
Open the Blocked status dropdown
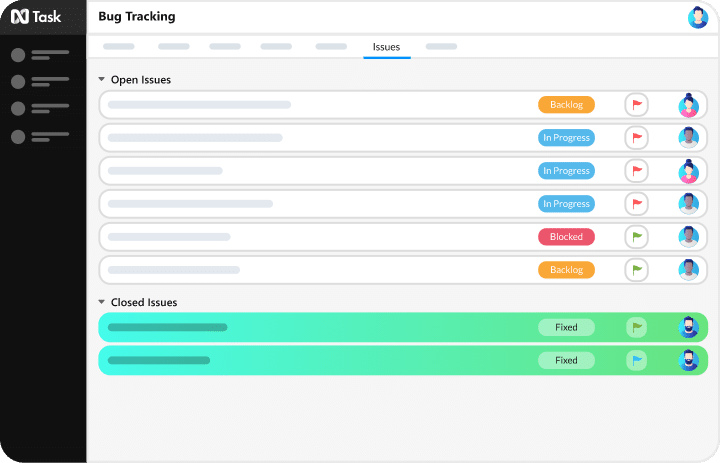click(x=566, y=237)
